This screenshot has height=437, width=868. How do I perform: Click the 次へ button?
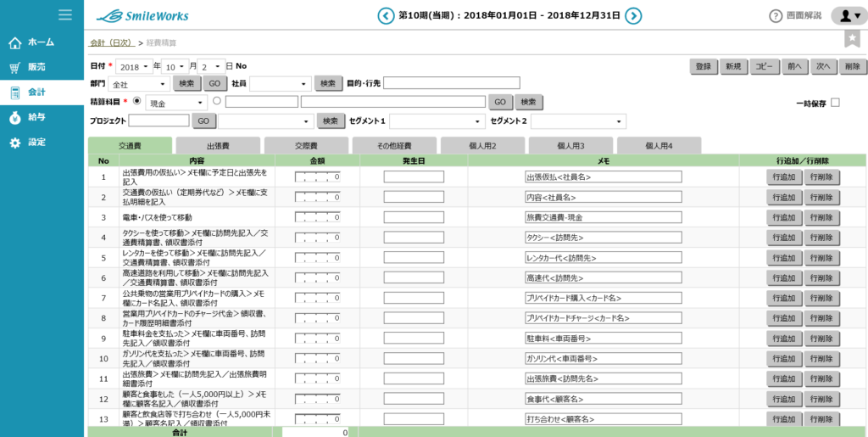(x=824, y=66)
